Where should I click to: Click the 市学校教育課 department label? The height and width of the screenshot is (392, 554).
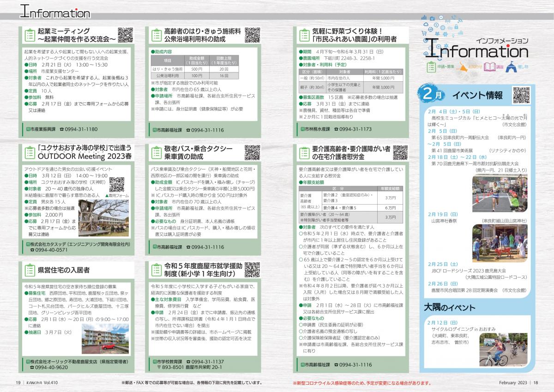[169, 361]
